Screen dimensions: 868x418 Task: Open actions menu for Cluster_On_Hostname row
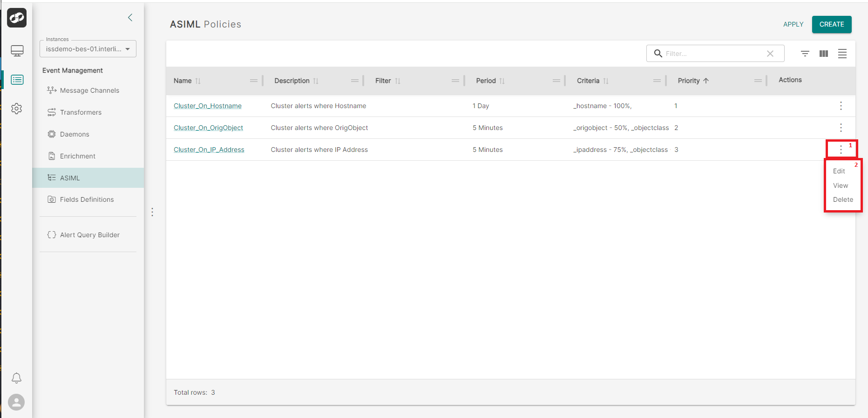point(841,106)
